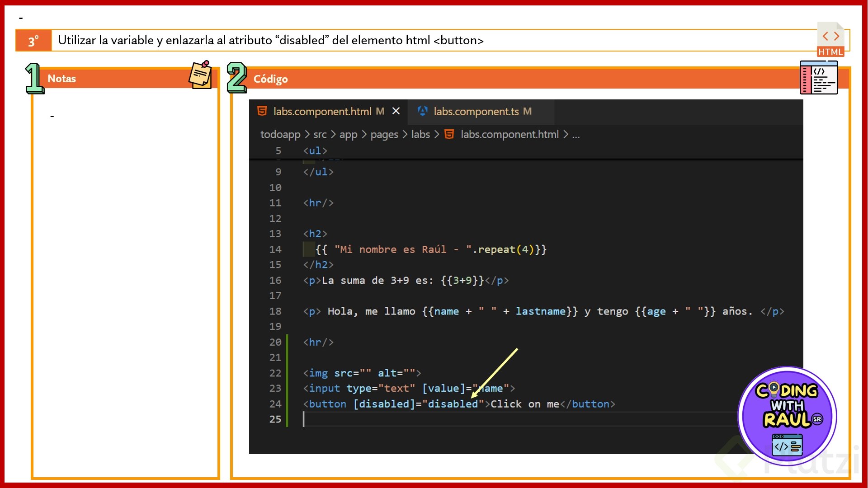Viewport: 868px width, 488px height.
Task: Select the labs.component.html tab
Action: [322, 111]
